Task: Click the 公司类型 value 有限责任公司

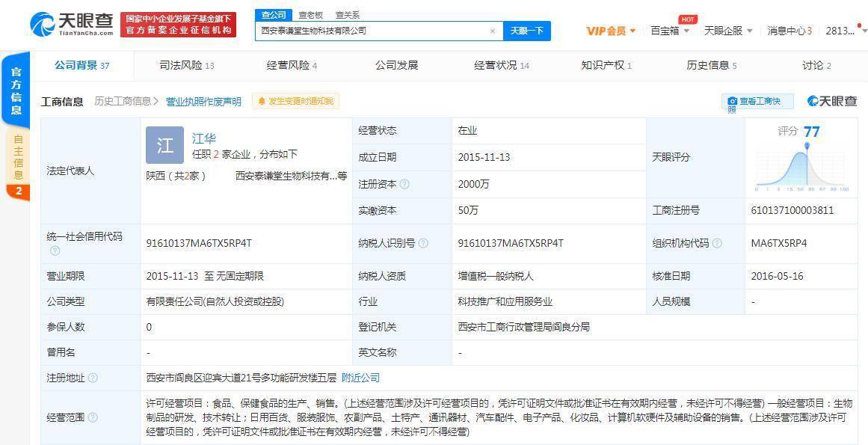Action: (215, 302)
